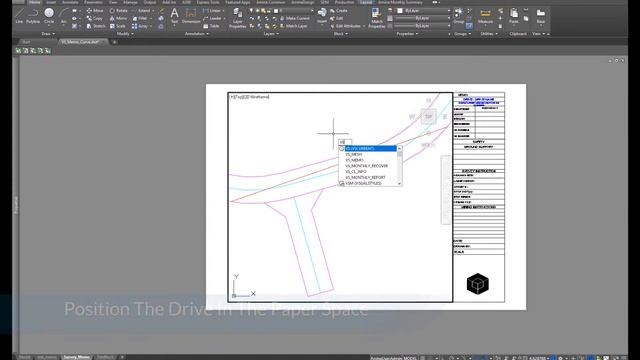Click Edit Attributes button
This screenshot has width=640, height=360.
click(345, 26)
